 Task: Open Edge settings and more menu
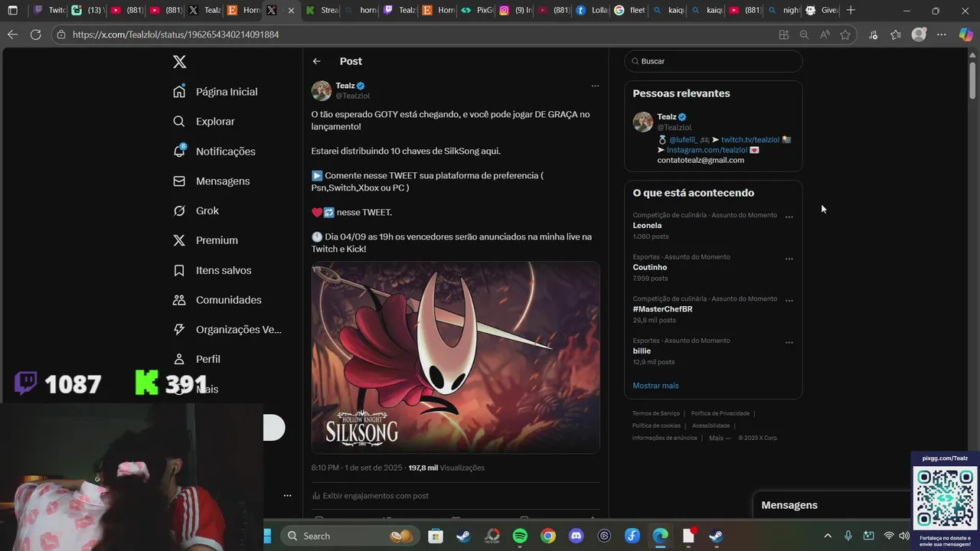point(942,34)
